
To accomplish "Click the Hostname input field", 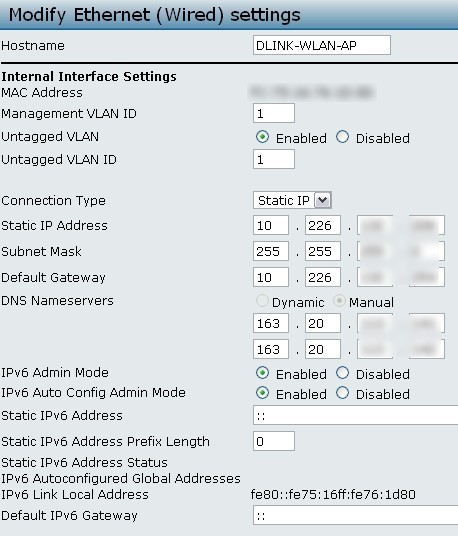I will tap(322, 45).
